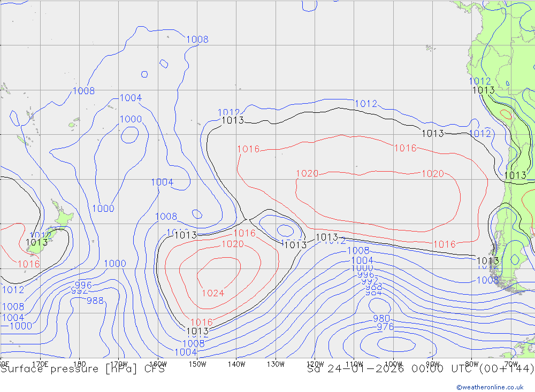This screenshot has width=535, height=392.
Task: Click the 170W longitude label
Action: tap(119, 364)
